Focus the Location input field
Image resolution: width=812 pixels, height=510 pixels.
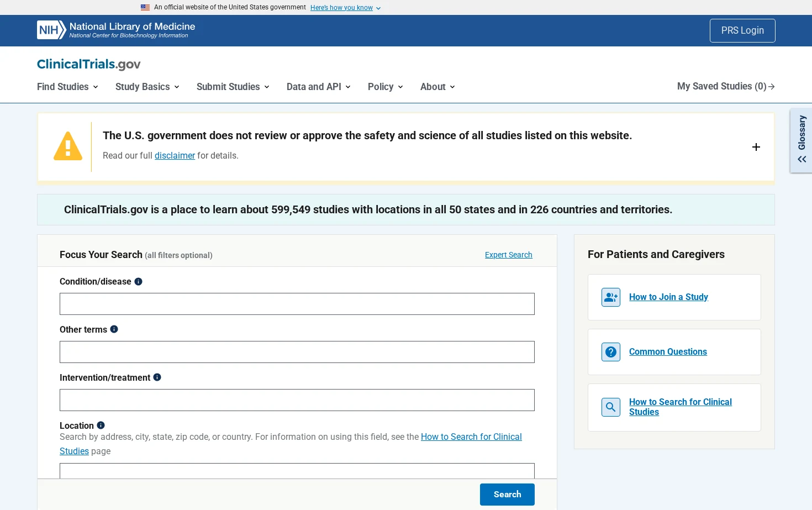pyautogui.click(x=297, y=471)
